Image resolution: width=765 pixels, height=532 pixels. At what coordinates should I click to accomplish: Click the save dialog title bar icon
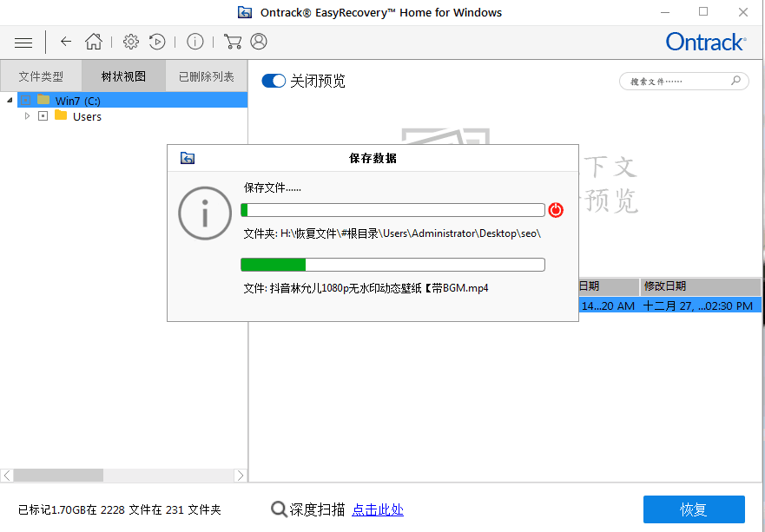click(188, 158)
